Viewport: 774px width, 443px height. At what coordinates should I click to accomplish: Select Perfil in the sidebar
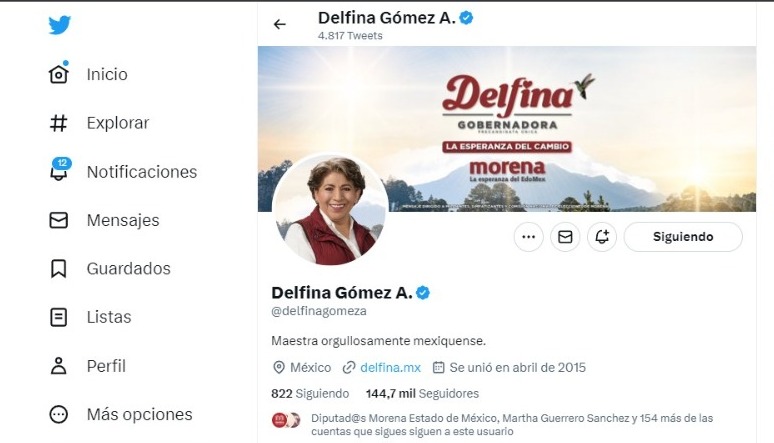click(59, 366)
